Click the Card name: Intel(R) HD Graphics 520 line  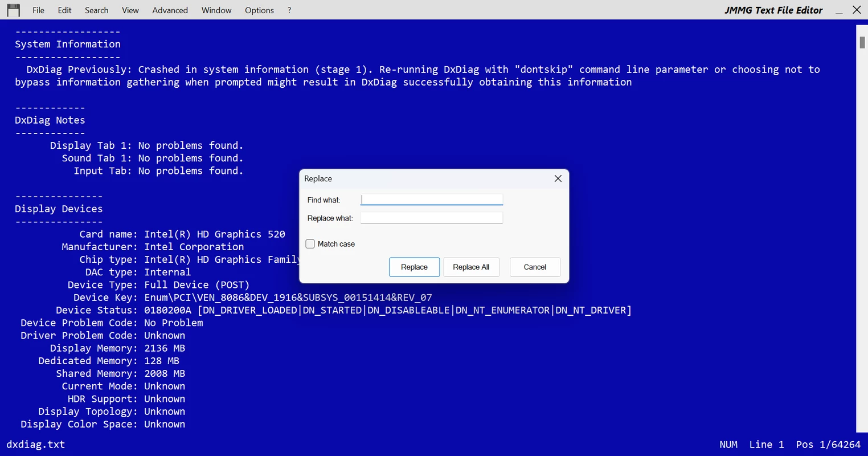click(182, 234)
